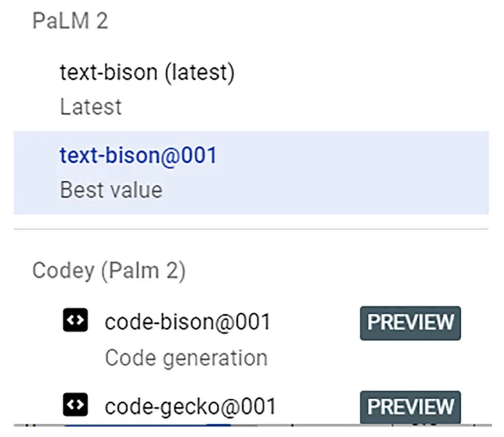
Task: Click the Codey (Palm 2) section header
Action: pos(109,271)
